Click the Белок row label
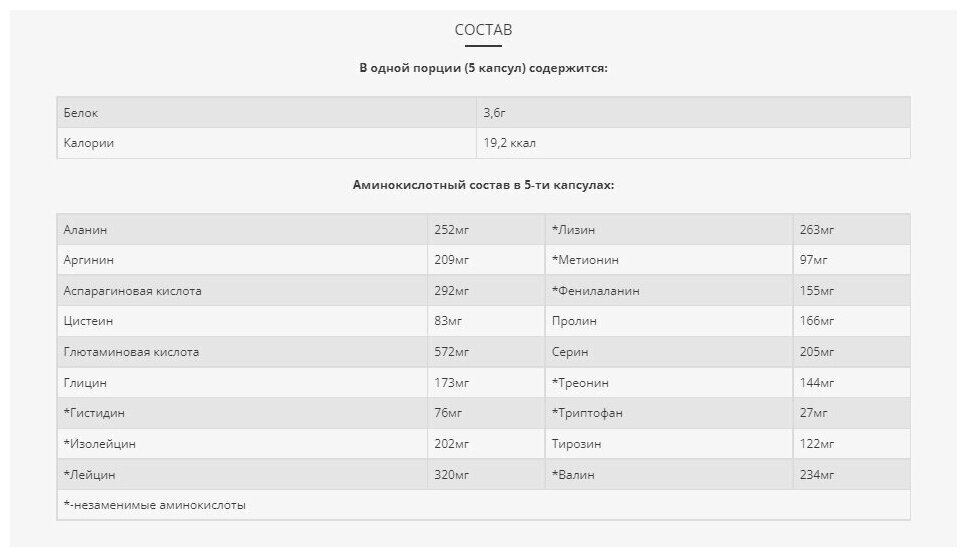This screenshot has height=557, width=967. 81,113
